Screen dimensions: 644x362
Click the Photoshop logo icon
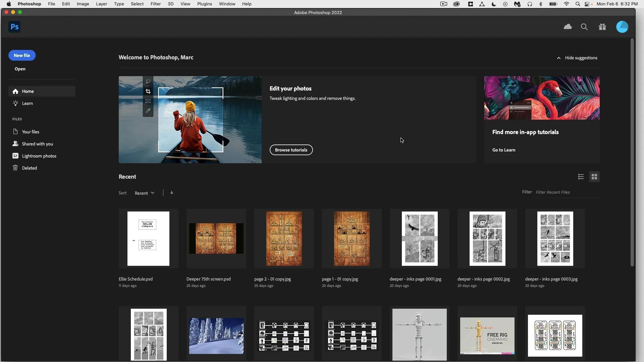point(14,27)
